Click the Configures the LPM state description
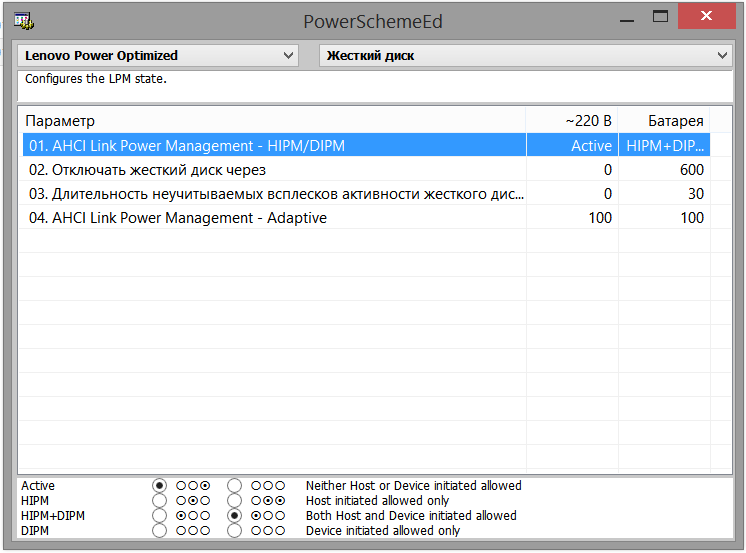This screenshot has height=553, width=746. tap(96, 79)
